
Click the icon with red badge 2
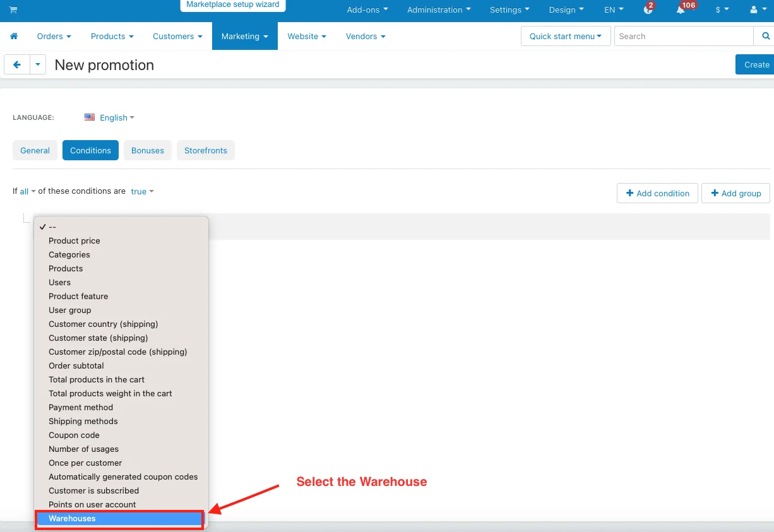point(648,10)
